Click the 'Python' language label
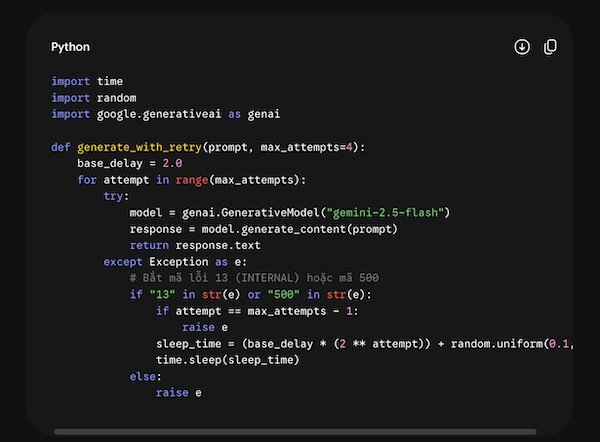The width and height of the screenshot is (600, 442). (x=70, y=47)
